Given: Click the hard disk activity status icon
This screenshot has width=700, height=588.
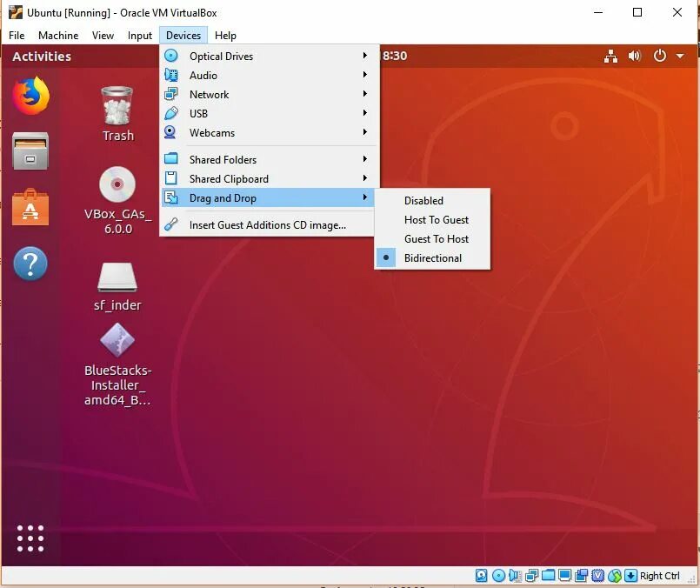Looking at the screenshot, I should [x=481, y=576].
